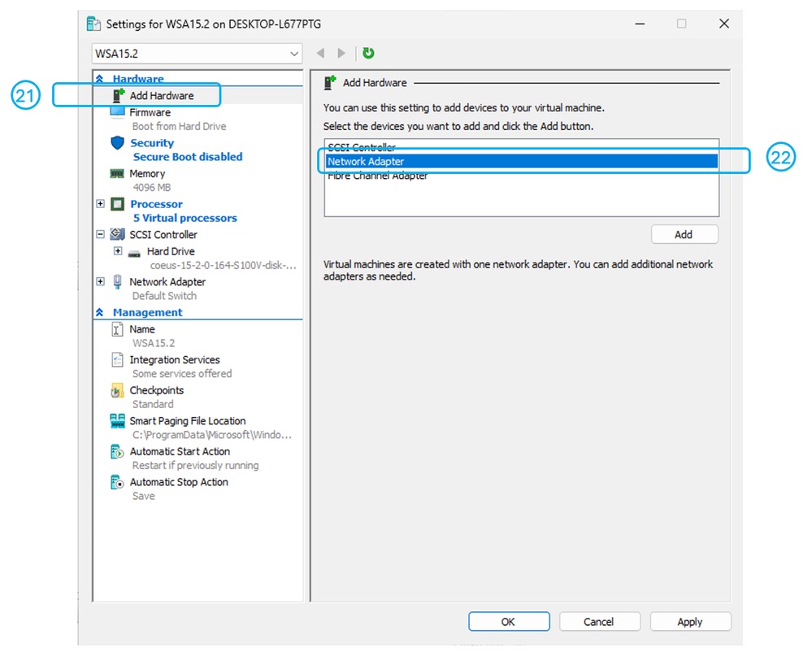
Task: Click the coeus-15-2-0-164 disk file name
Action: 224,265
